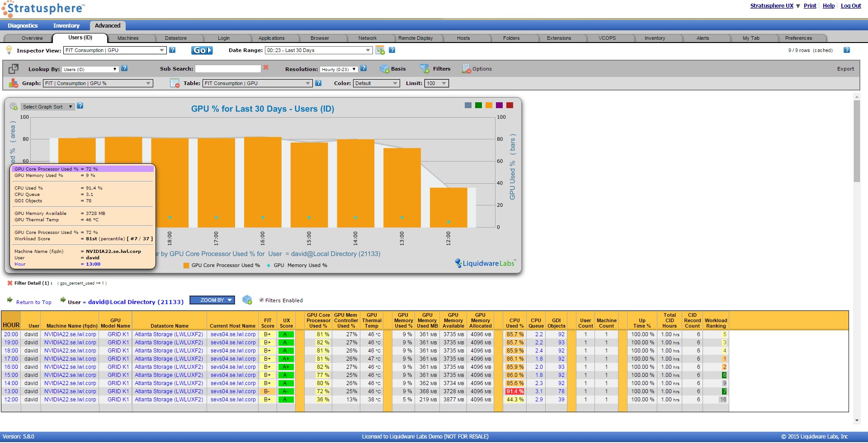Image resolution: width=868 pixels, height=443 pixels.
Task: Switch to the Machines tab
Action: (128, 38)
